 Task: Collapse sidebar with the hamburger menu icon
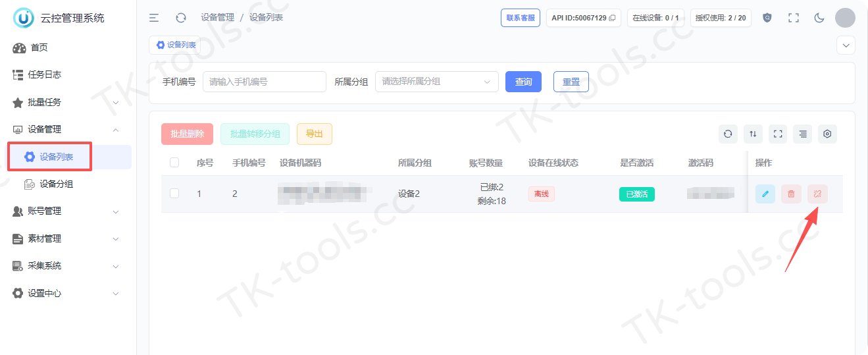click(x=154, y=18)
